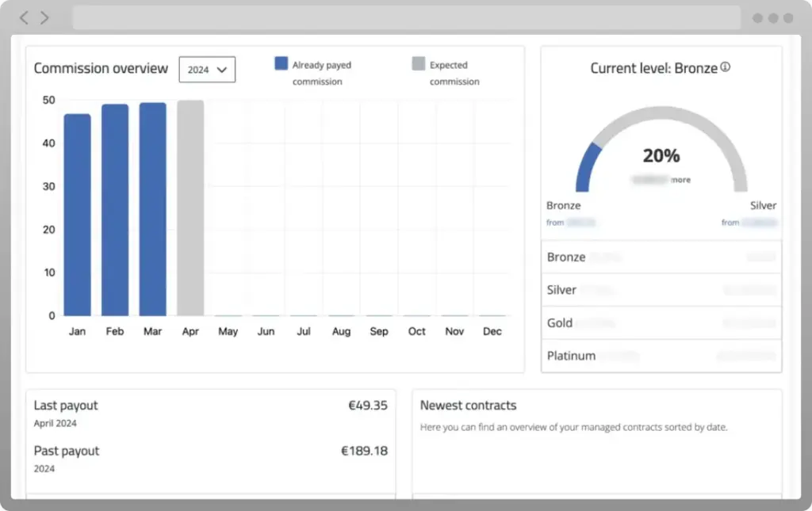Click the Newest contracts heading
This screenshot has width=812, height=511.
[x=468, y=406]
